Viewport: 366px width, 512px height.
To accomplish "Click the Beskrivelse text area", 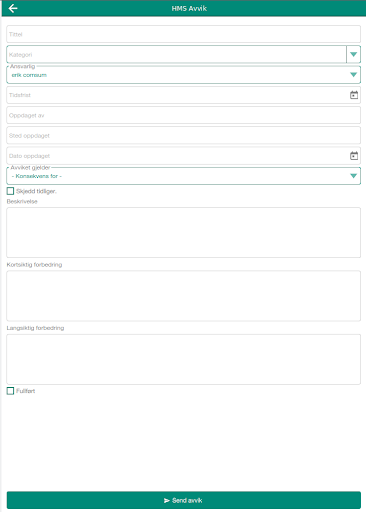I will coord(183,232).
